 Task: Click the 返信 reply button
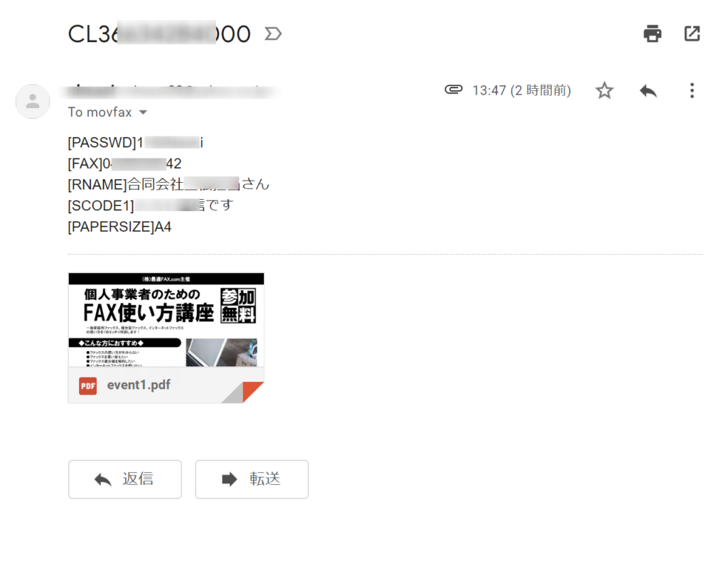coord(125,479)
